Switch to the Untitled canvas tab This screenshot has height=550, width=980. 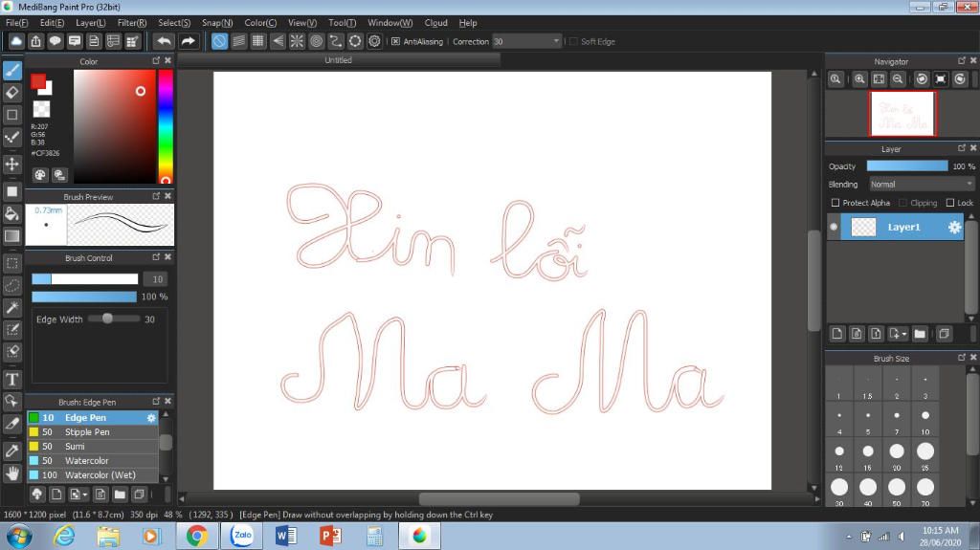coord(338,60)
